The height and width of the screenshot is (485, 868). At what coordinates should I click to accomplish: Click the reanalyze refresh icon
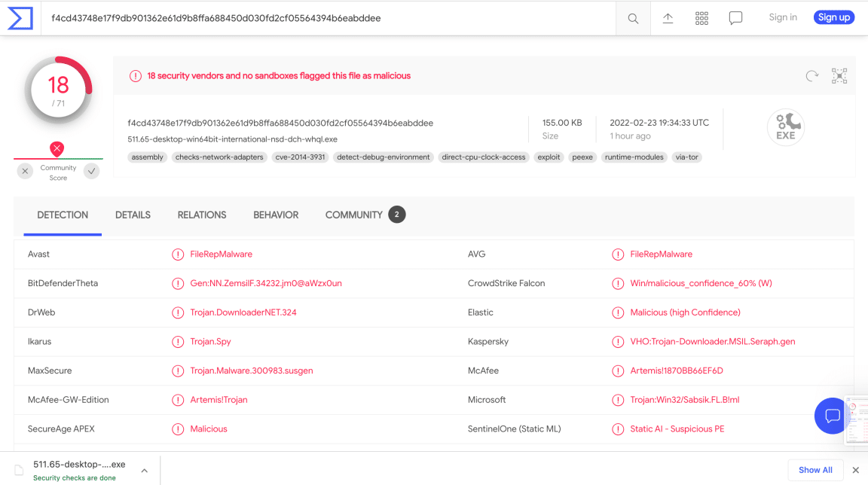click(811, 75)
